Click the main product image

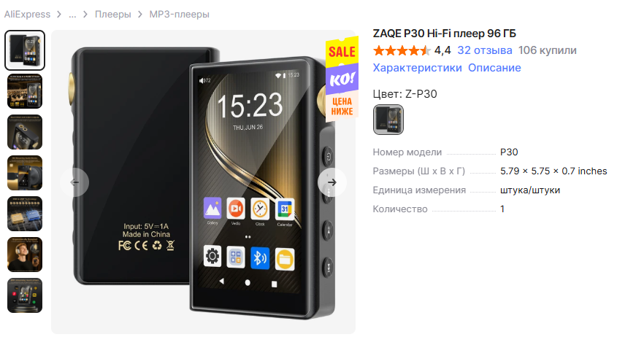pyautogui.click(x=203, y=182)
